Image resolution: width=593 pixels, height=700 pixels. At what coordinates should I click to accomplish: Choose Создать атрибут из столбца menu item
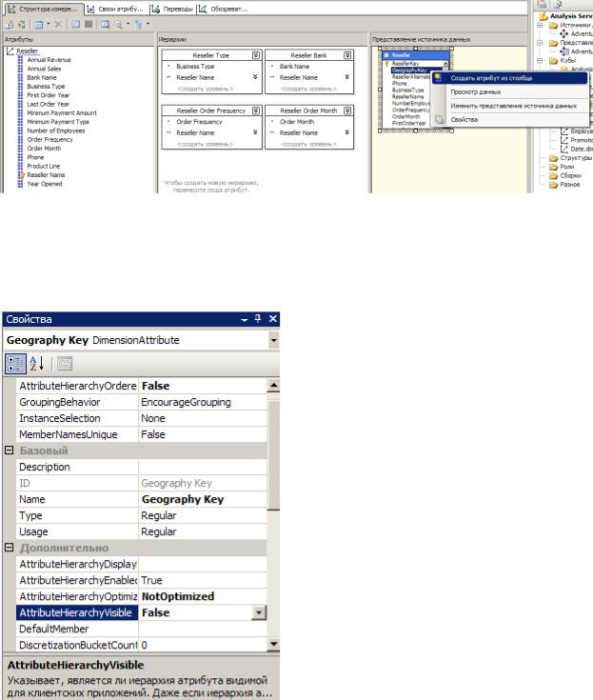point(510,78)
